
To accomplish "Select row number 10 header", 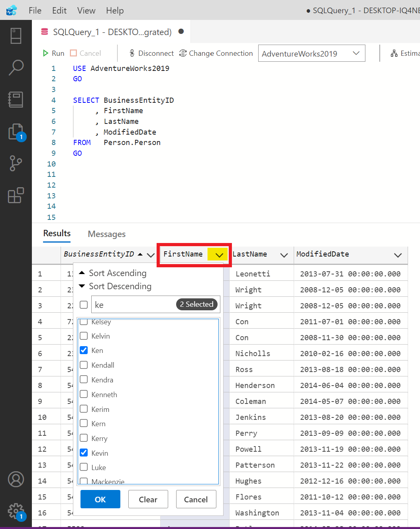I will pyautogui.click(x=42, y=417).
